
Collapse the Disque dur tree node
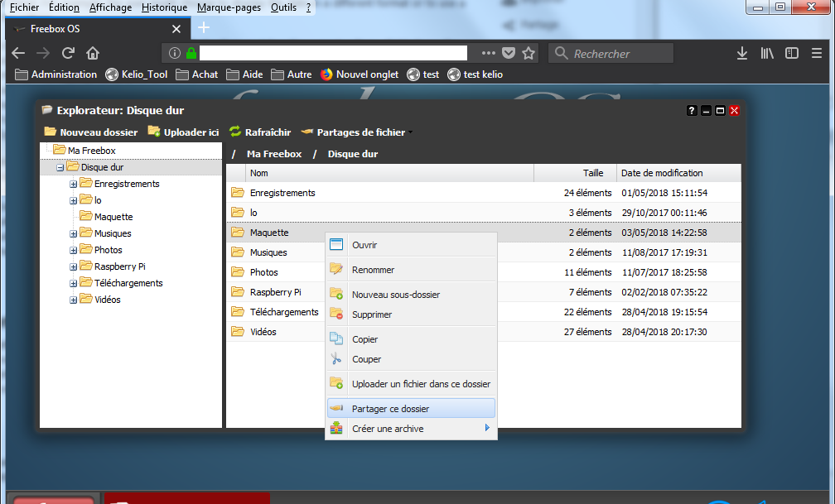pos(60,168)
